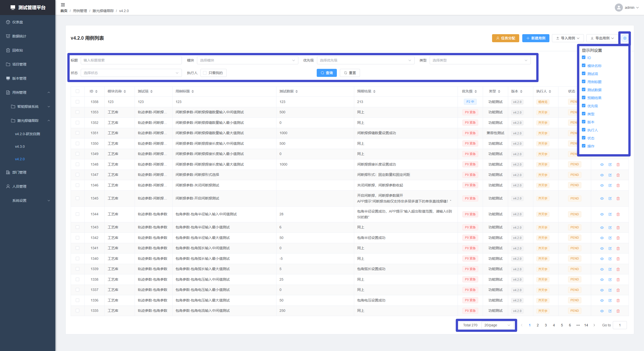Select v4.3.0 in the sidebar tree

pos(20,146)
